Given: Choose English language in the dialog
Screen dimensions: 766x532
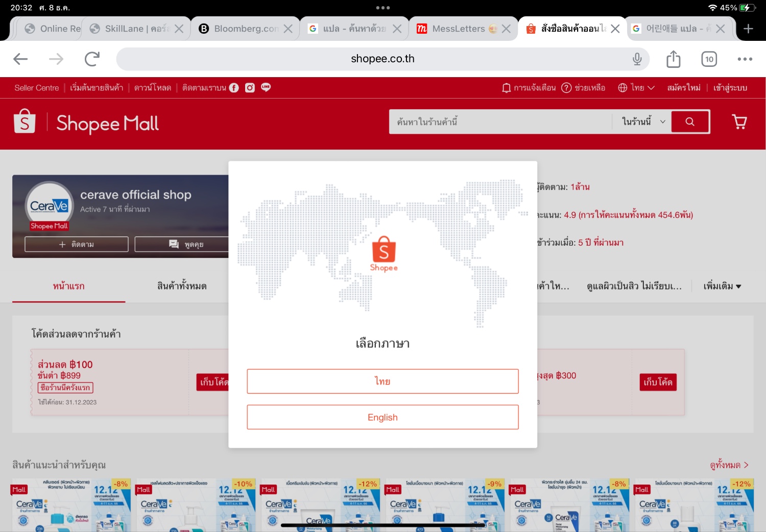Looking at the screenshot, I should click(x=382, y=417).
